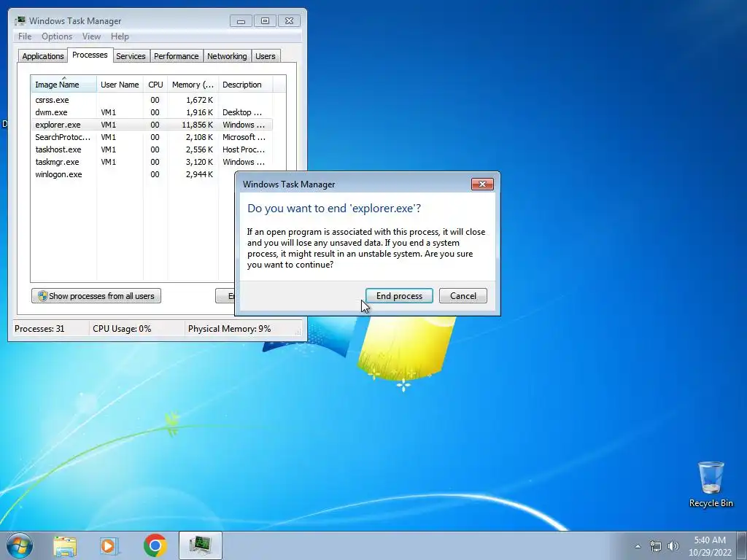
Task: Click the Show desktop strip
Action: tap(742, 545)
